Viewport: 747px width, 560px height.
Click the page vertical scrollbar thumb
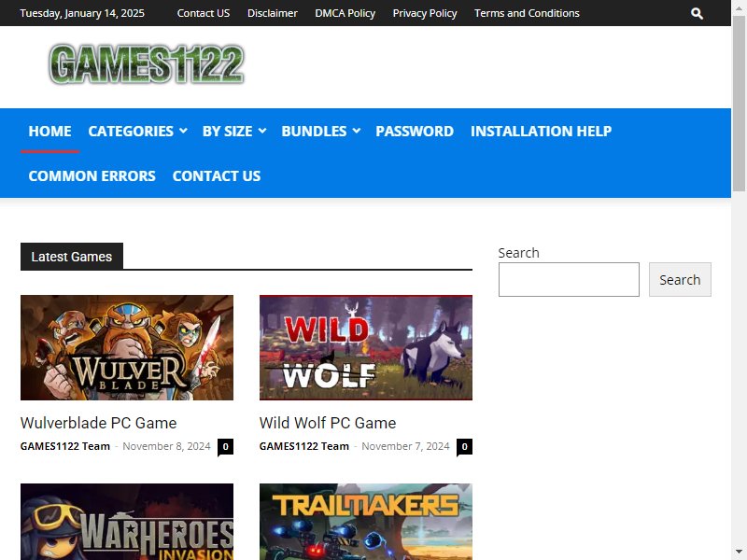click(x=739, y=104)
